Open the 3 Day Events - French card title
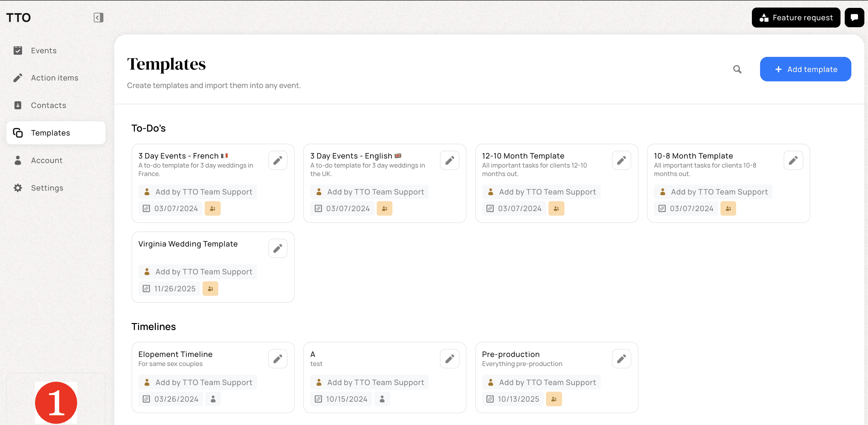 (x=183, y=156)
